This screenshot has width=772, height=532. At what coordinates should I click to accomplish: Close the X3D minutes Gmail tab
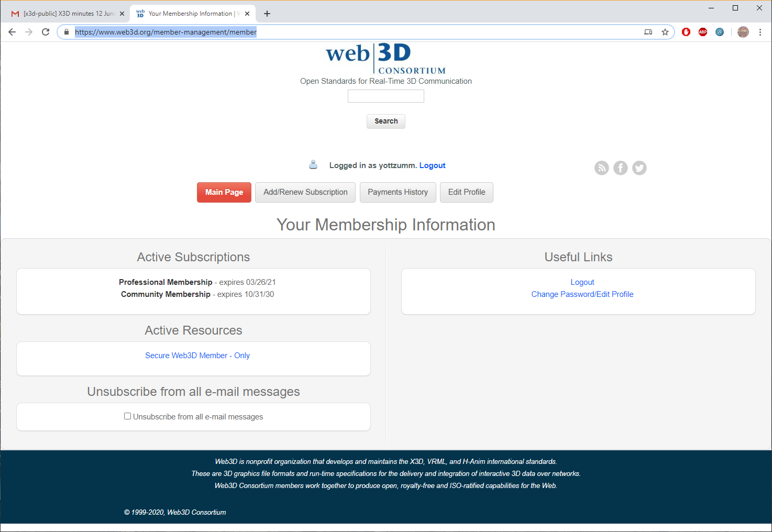pyautogui.click(x=122, y=14)
